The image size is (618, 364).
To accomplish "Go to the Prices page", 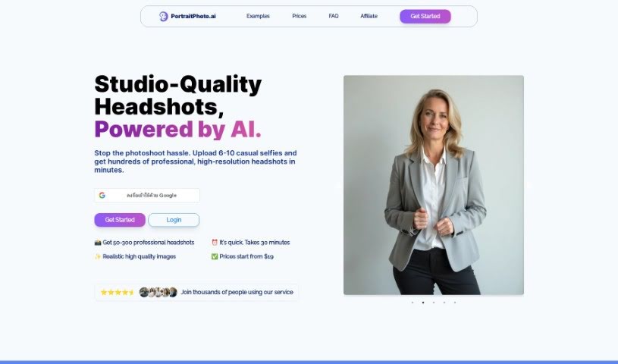I will click(300, 16).
